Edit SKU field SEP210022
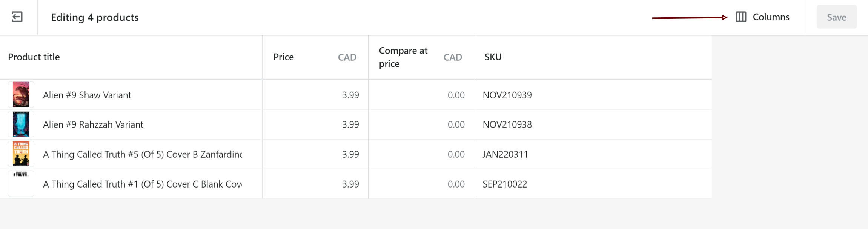Screen dimensions: 868x229 point(593,184)
